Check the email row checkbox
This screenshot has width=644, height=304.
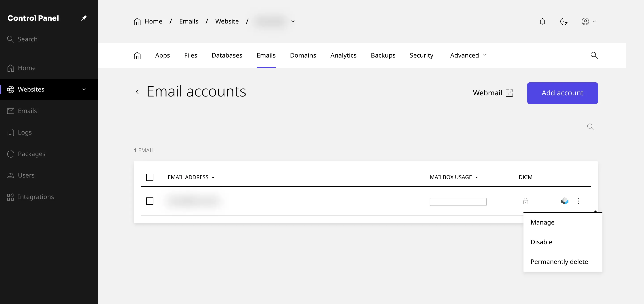pos(150,201)
